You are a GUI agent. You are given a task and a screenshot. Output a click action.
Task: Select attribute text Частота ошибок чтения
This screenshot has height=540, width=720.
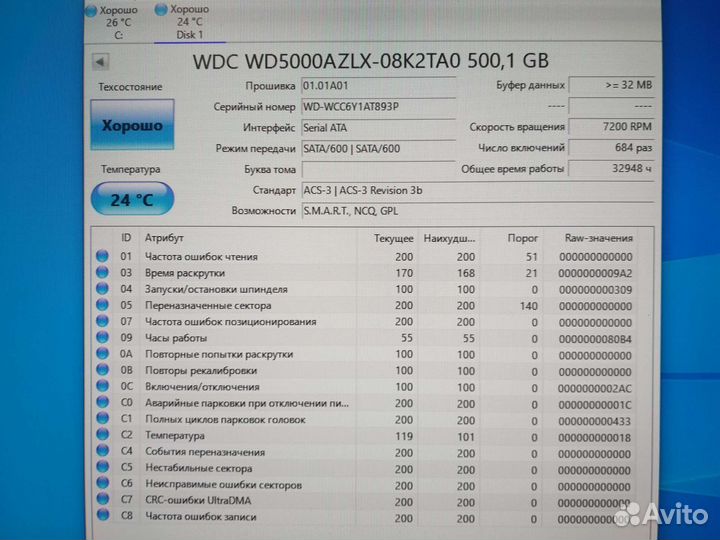click(201, 257)
